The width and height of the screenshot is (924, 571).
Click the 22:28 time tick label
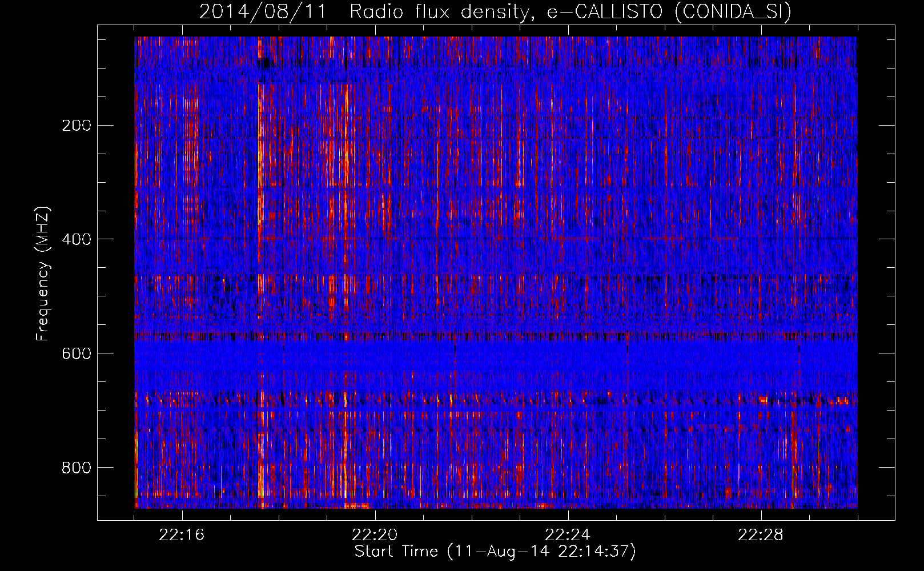point(761,535)
